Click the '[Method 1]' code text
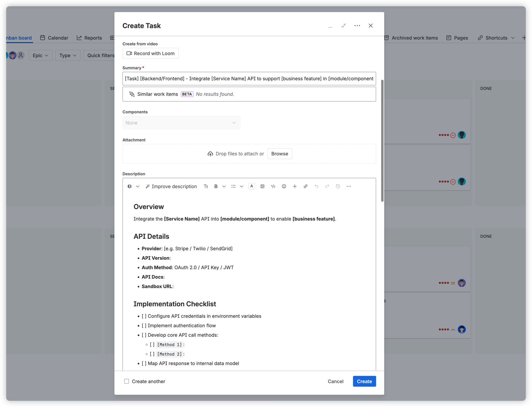The image size is (532, 407). (170, 345)
